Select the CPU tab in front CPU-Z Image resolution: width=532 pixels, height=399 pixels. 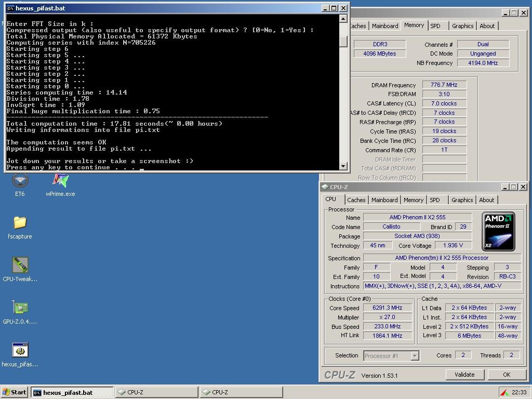click(x=331, y=199)
